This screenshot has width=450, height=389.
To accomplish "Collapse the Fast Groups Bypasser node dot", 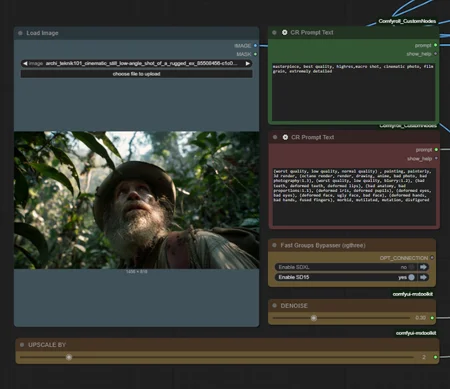I will pos(274,245).
